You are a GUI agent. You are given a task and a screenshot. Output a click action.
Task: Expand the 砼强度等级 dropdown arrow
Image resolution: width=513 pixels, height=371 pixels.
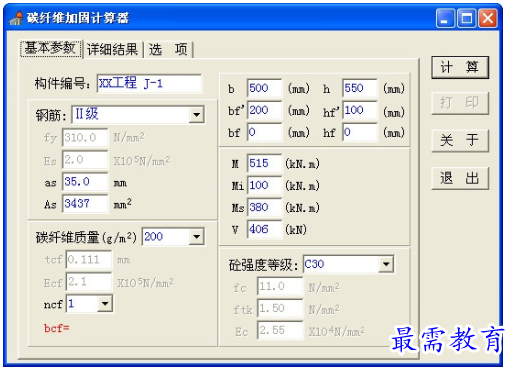pos(386,265)
